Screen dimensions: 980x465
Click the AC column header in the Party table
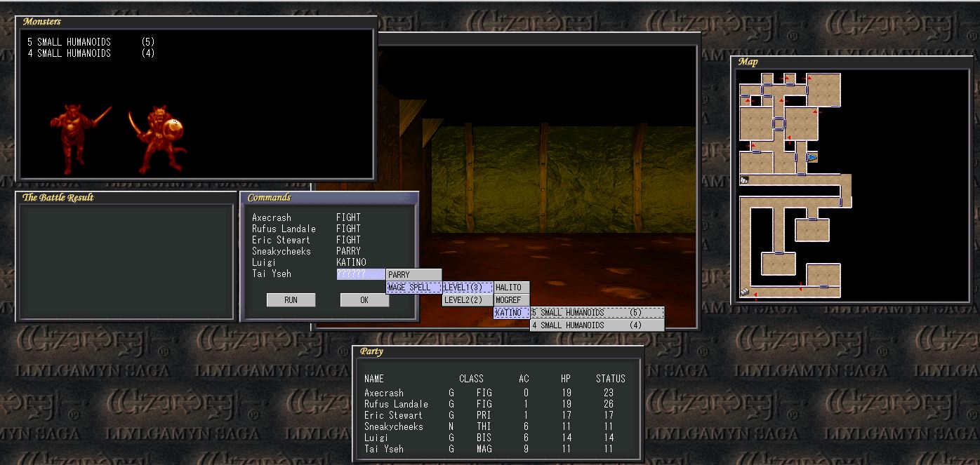point(524,378)
